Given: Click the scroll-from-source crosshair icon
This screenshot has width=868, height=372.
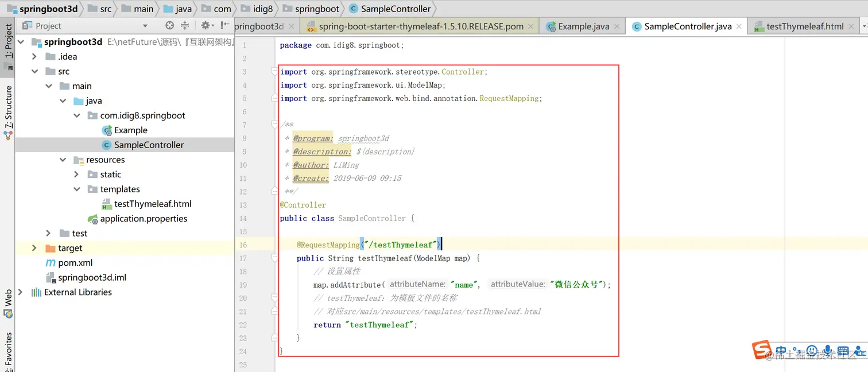Looking at the screenshot, I should 169,25.
